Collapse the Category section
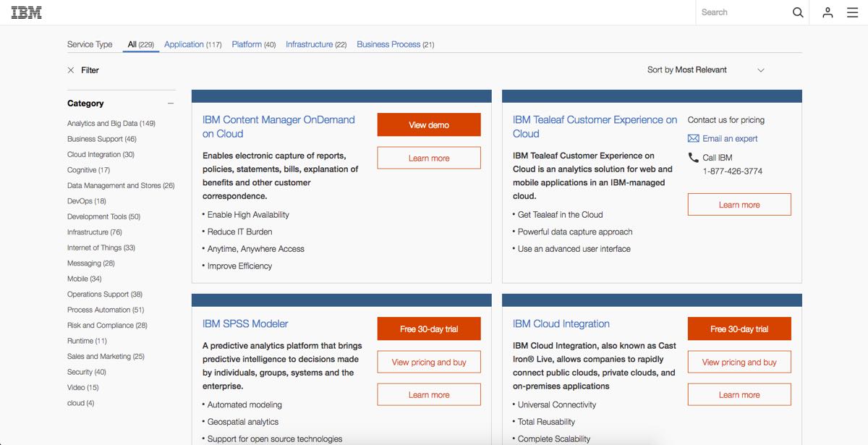This screenshot has width=868, height=445. [171, 103]
